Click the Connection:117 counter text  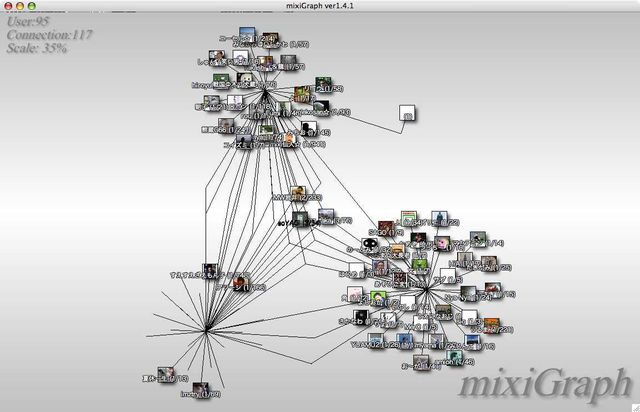(x=49, y=35)
